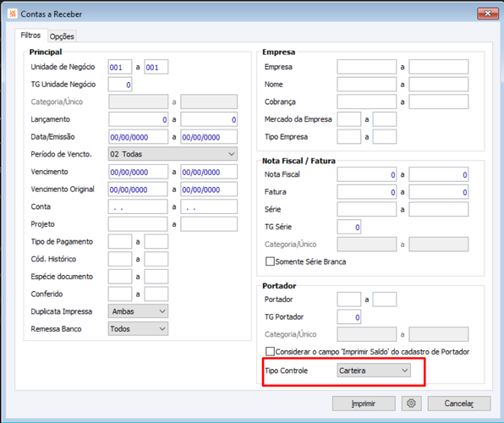Click the Empresa end field
The width and height of the screenshot is (504, 423).
(x=438, y=67)
